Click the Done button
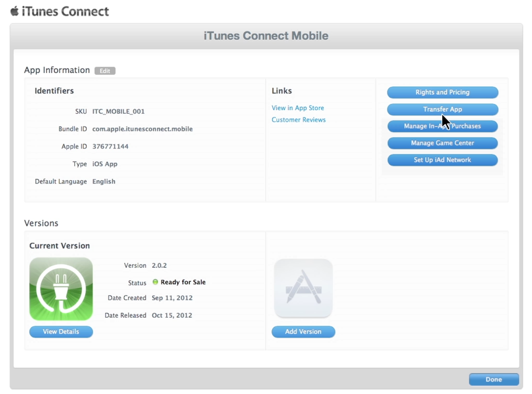This screenshot has width=532, height=394. coord(494,379)
